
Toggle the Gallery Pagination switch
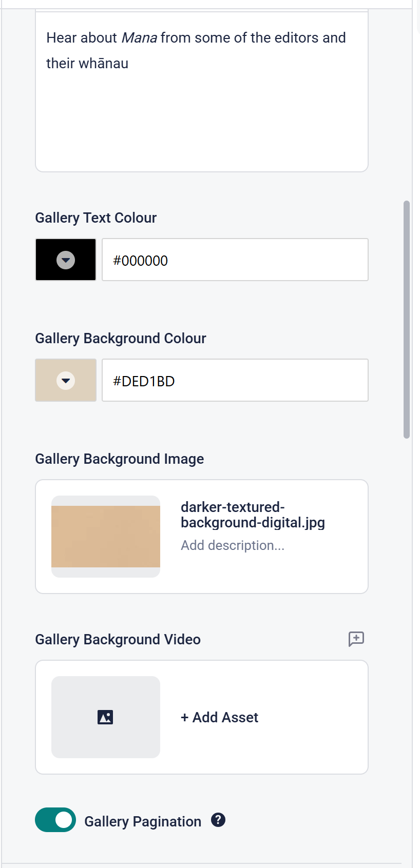pos(55,819)
